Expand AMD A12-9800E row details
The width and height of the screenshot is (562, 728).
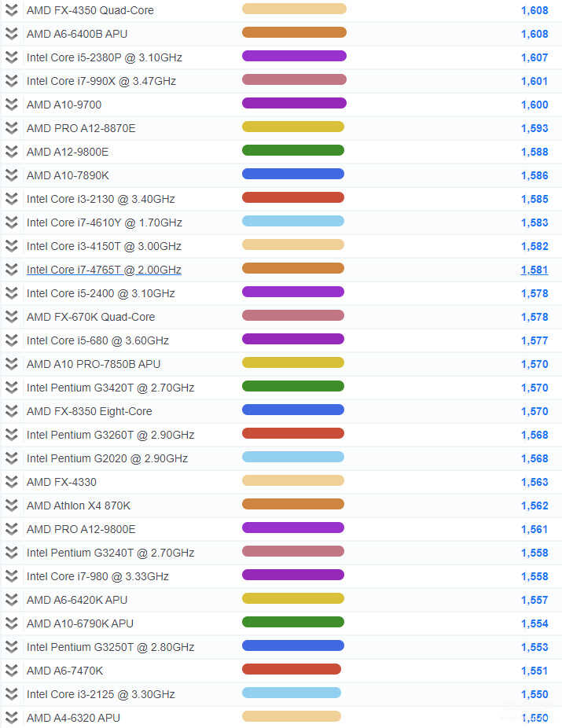click(12, 152)
